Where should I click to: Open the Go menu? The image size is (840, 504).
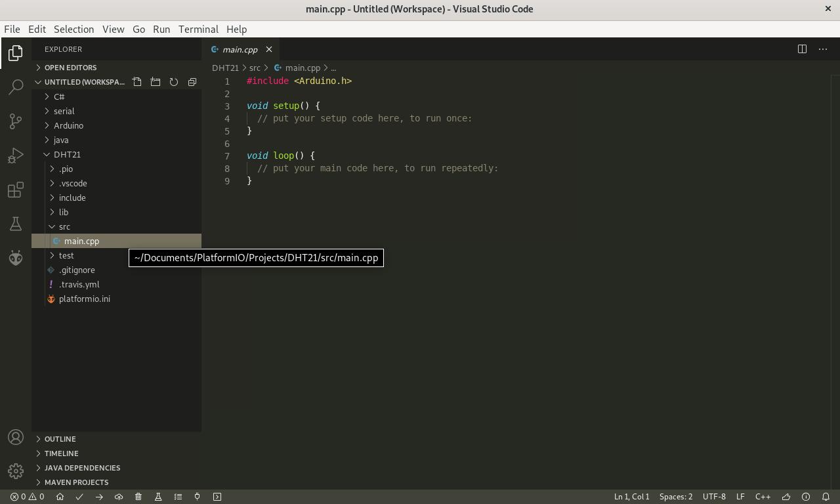tap(138, 29)
